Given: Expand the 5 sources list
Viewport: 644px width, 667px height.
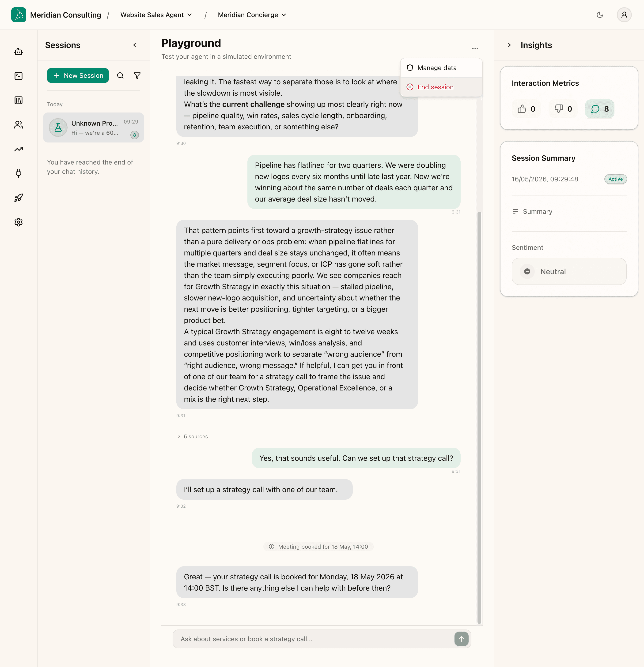Looking at the screenshot, I should point(193,436).
